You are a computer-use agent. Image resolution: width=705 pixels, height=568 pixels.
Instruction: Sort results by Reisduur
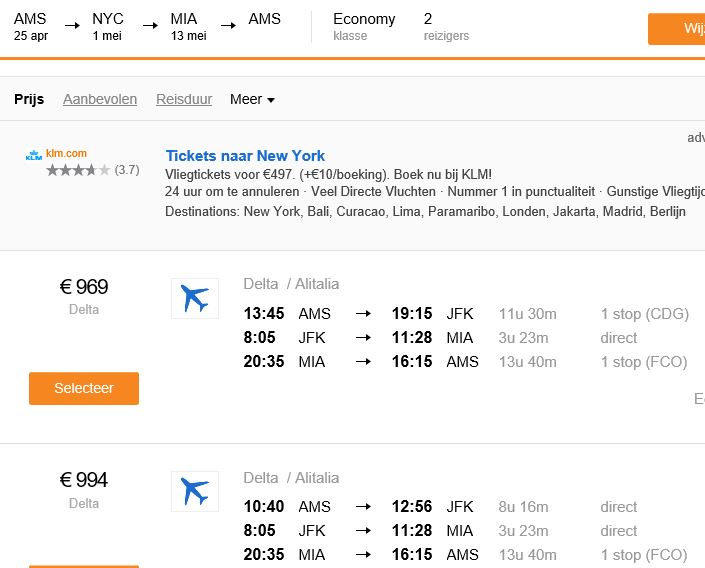point(184,99)
